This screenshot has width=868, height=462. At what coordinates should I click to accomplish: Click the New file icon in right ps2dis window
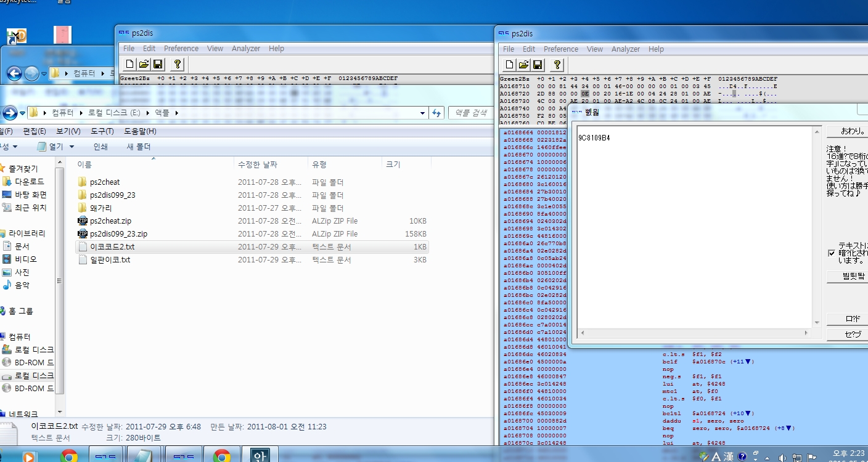click(x=510, y=65)
